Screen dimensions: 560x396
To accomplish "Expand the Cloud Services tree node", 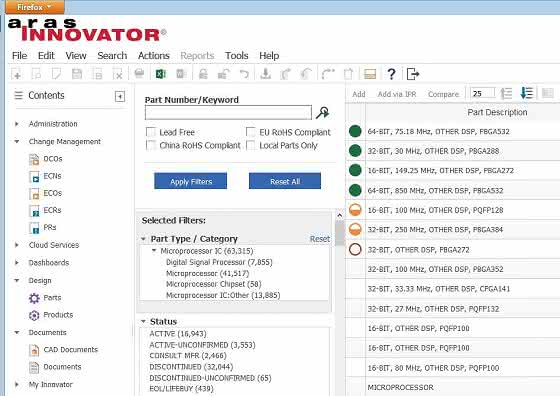I will coord(16,245).
